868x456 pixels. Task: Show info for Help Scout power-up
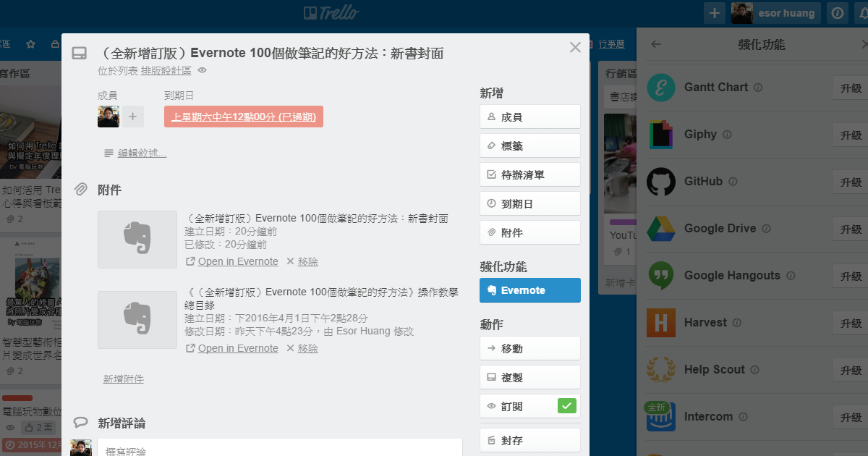pyautogui.click(x=755, y=370)
